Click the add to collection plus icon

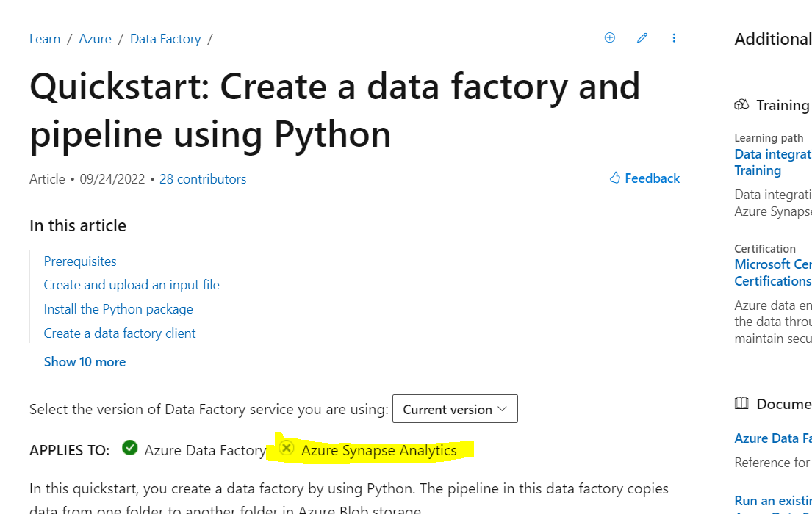coord(609,37)
